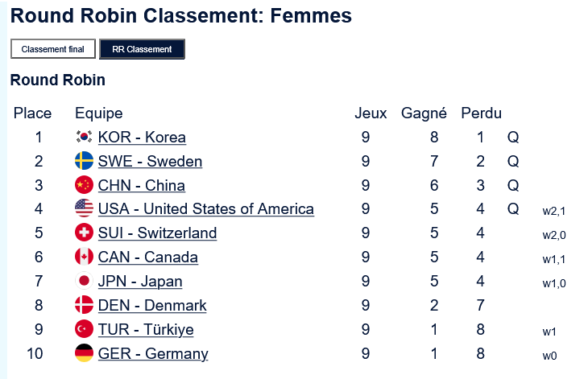Click the GER - Germany team link
This screenshot has width=588, height=379.
point(153,353)
